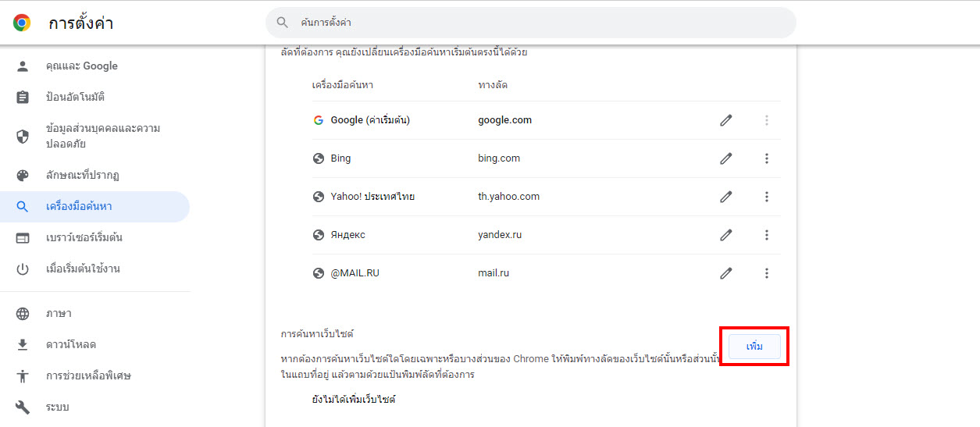This screenshot has height=427, width=980.
Task: Click the ทางลัด column header
Action: (x=493, y=85)
